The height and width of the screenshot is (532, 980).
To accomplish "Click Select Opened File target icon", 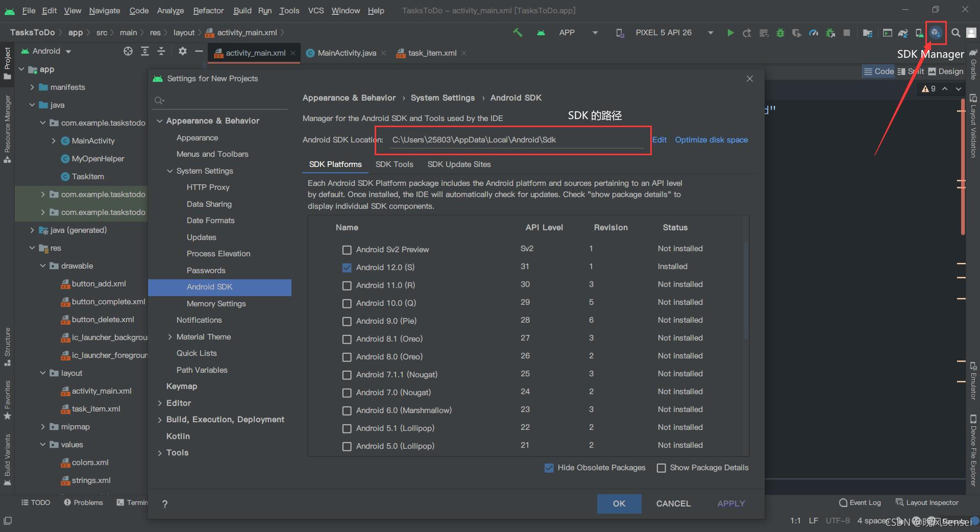I will [128, 51].
